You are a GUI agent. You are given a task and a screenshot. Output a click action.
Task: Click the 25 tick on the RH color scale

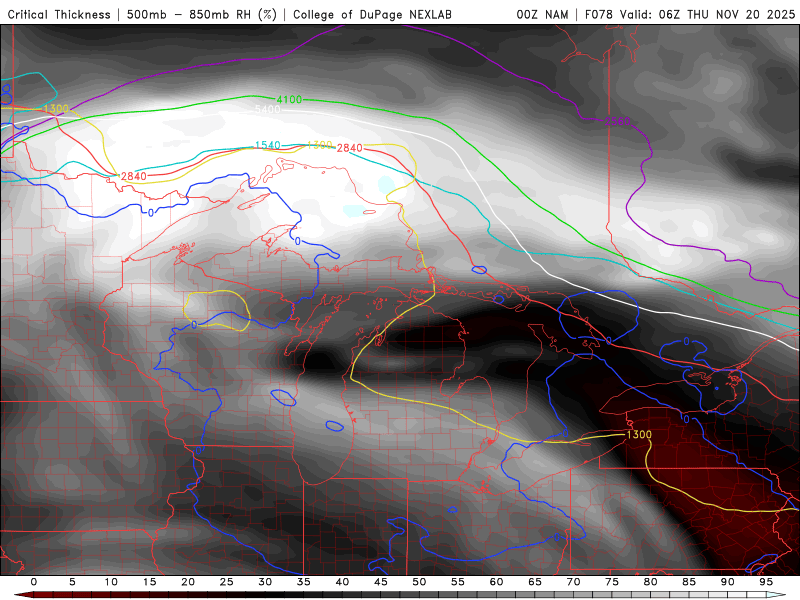click(x=227, y=582)
